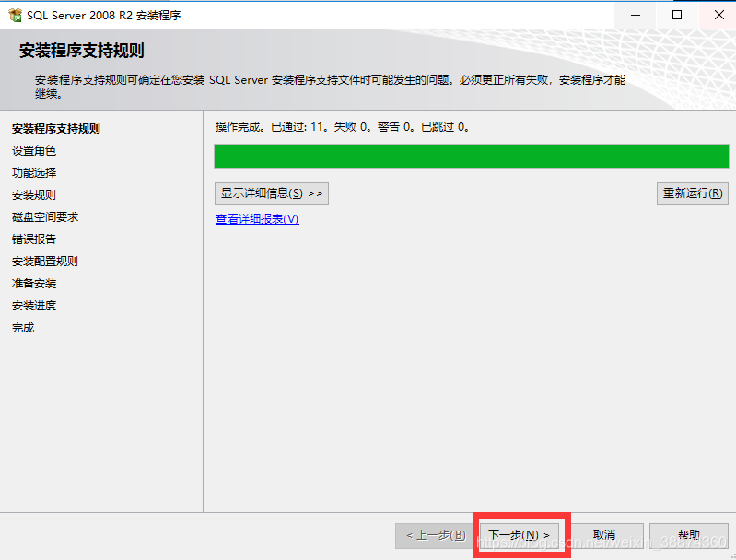This screenshot has height=560, width=736.
Task: Click the 取消 cancel button
Action: tap(604, 535)
